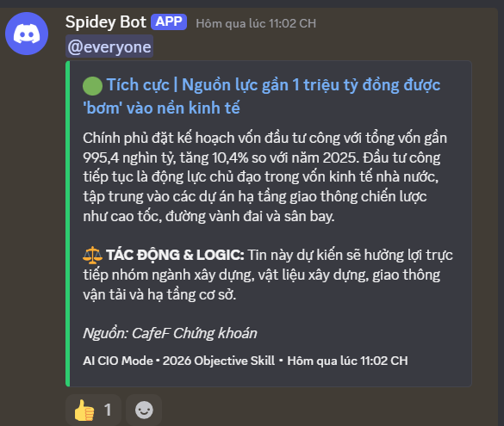Image resolution: width=504 pixels, height=426 pixels.
Task: Open the embed title link about Nguồn lực
Action: point(261,96)
